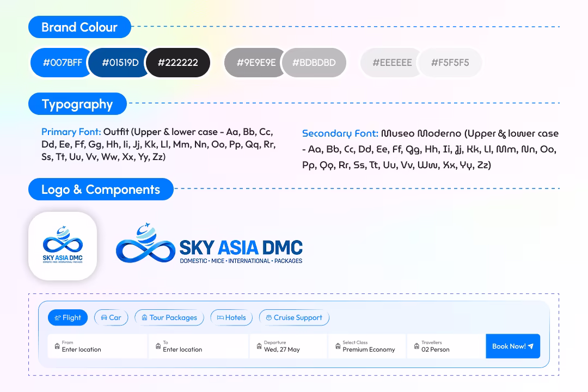Click the luggage icon beside Departure
588x392 pixels.
point(259,346)
